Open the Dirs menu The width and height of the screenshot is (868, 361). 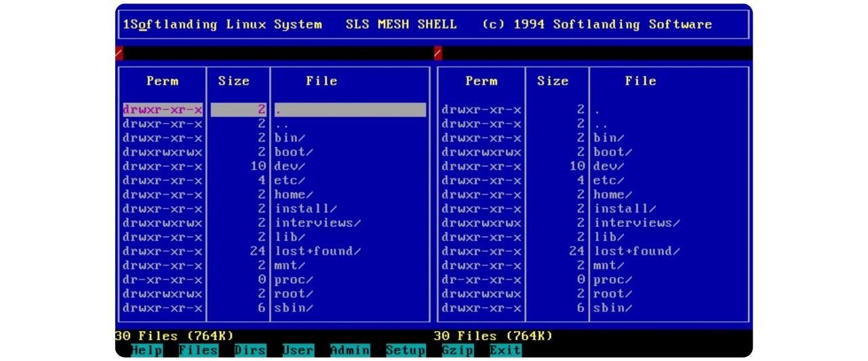point(250,350)
